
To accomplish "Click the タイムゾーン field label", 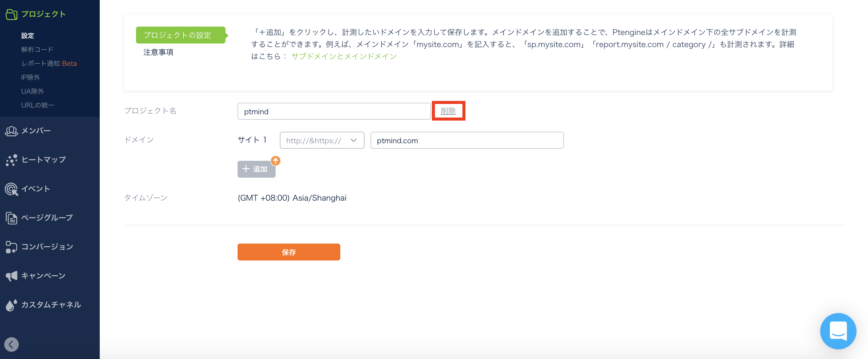I will [x=146, y=198].
